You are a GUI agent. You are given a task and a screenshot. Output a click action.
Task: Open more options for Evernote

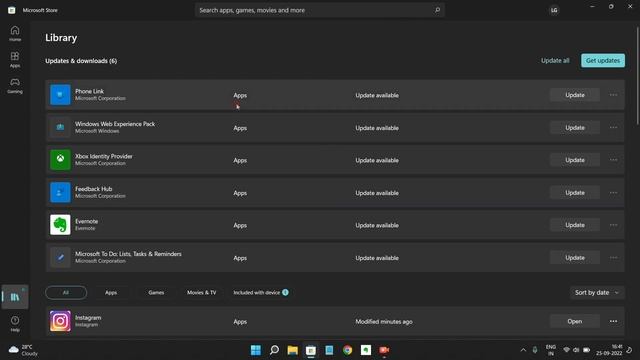pos(613,225)
